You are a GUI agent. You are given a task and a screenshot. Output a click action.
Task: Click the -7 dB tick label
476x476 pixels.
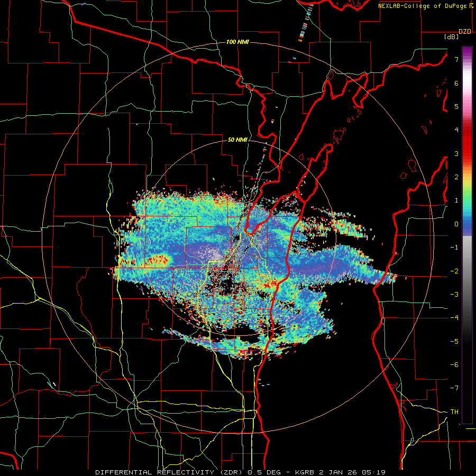pos(454,388)
